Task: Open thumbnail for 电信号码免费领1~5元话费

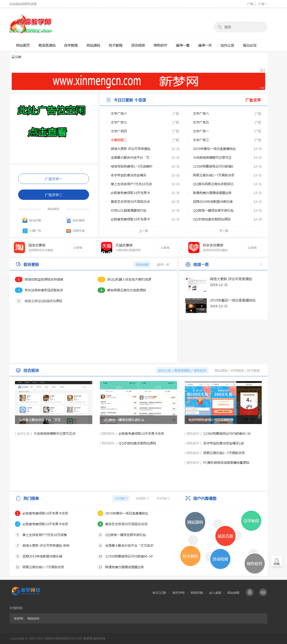Action: 223,403
